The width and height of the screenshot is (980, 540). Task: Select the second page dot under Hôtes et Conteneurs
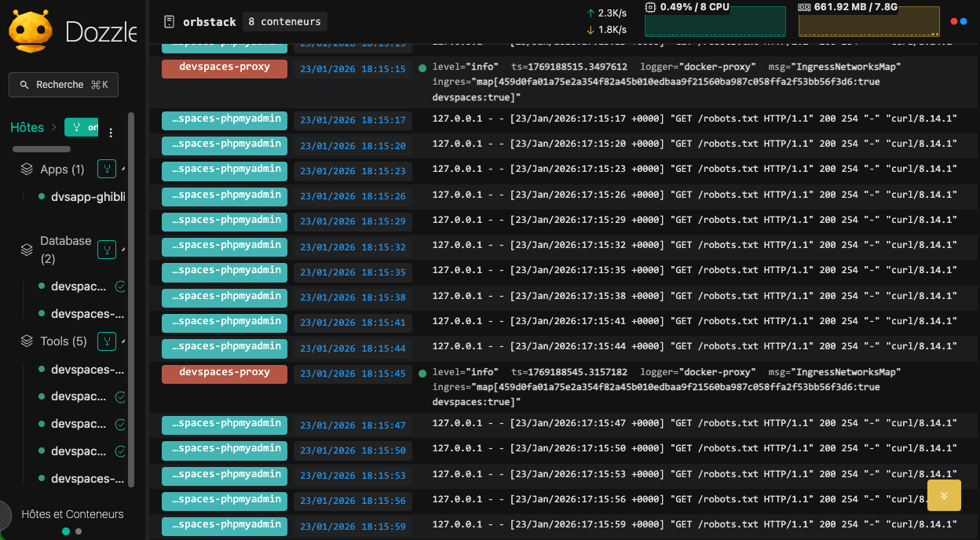tap(77, 531)
